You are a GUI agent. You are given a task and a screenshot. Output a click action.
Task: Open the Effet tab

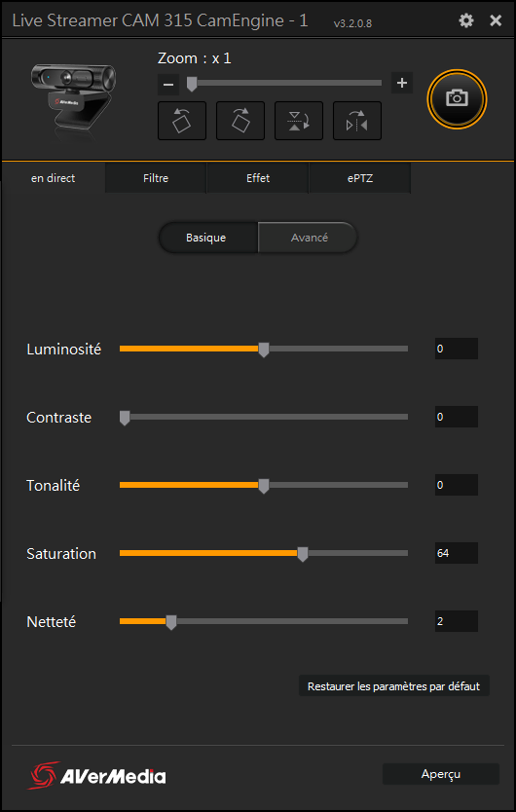[258, 178]
